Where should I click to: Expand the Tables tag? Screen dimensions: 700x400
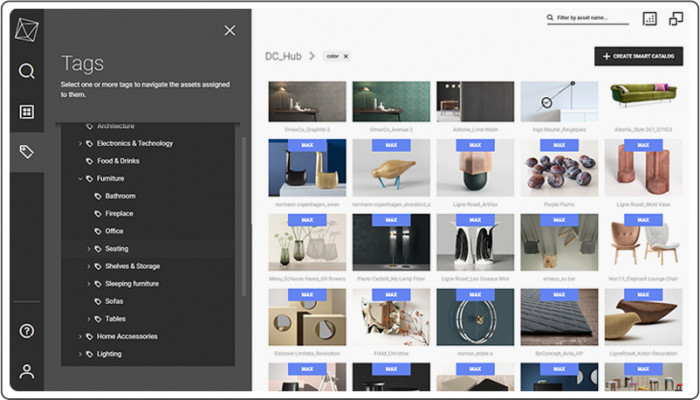88,319
